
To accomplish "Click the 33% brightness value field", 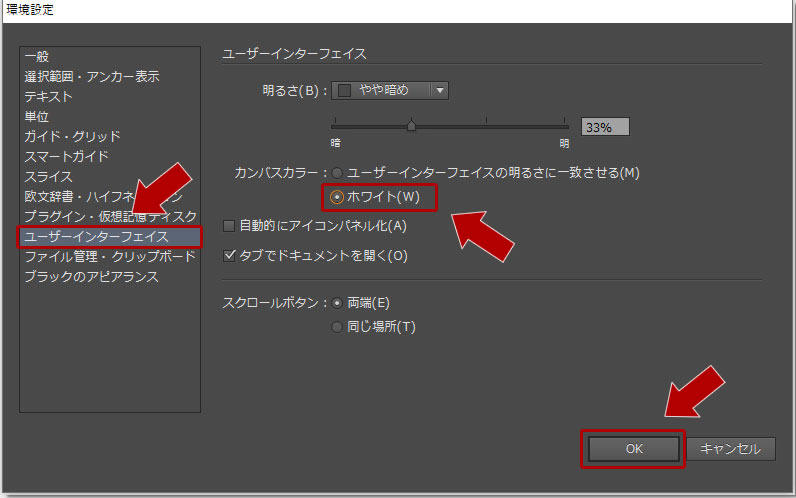I will click(x=605, y=127).
